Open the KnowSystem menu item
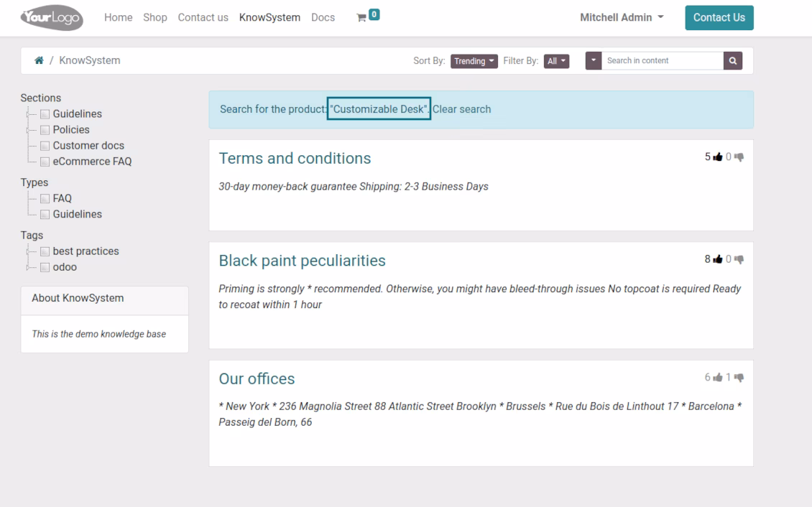This screenshot has height=507, width=812. click(x=269, y=17)
